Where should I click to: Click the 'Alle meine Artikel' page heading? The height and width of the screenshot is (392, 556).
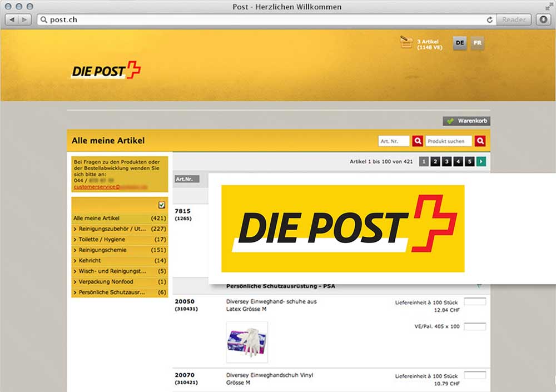point(108,141)
